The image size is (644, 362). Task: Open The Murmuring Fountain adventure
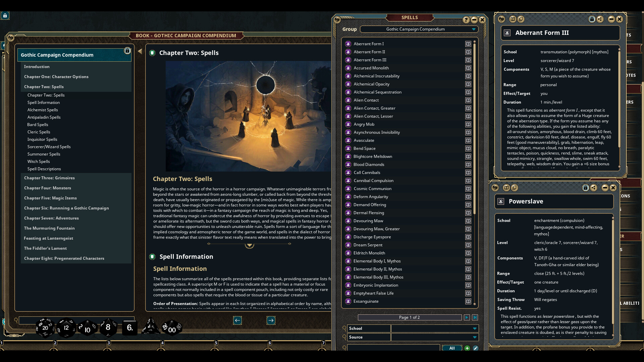pyautogui.click(x=76, y=228)
